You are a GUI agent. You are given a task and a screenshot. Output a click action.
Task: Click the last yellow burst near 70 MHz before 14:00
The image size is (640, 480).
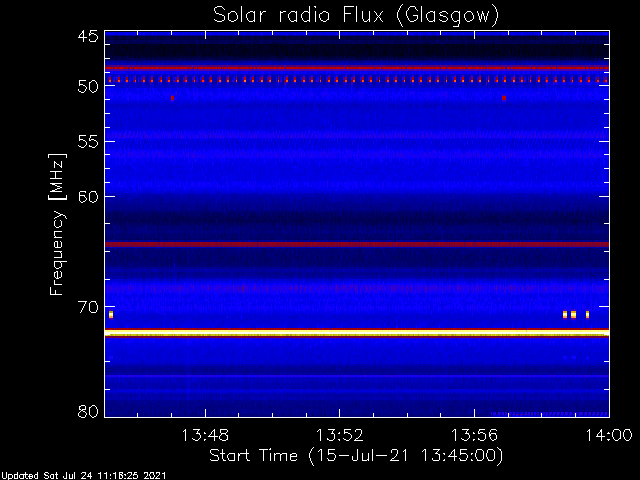pos(587,314)
